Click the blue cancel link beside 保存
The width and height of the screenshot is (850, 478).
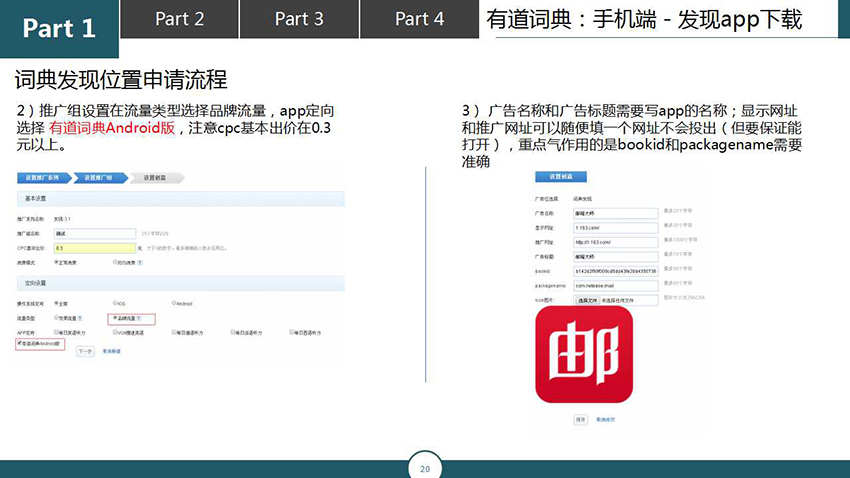coord(606,419)
